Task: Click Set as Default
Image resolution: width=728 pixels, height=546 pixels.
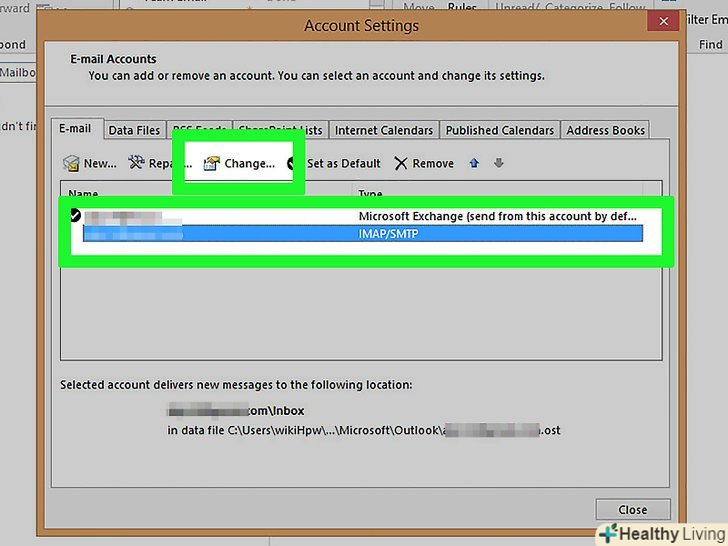Action: click(x=344, y=163)
